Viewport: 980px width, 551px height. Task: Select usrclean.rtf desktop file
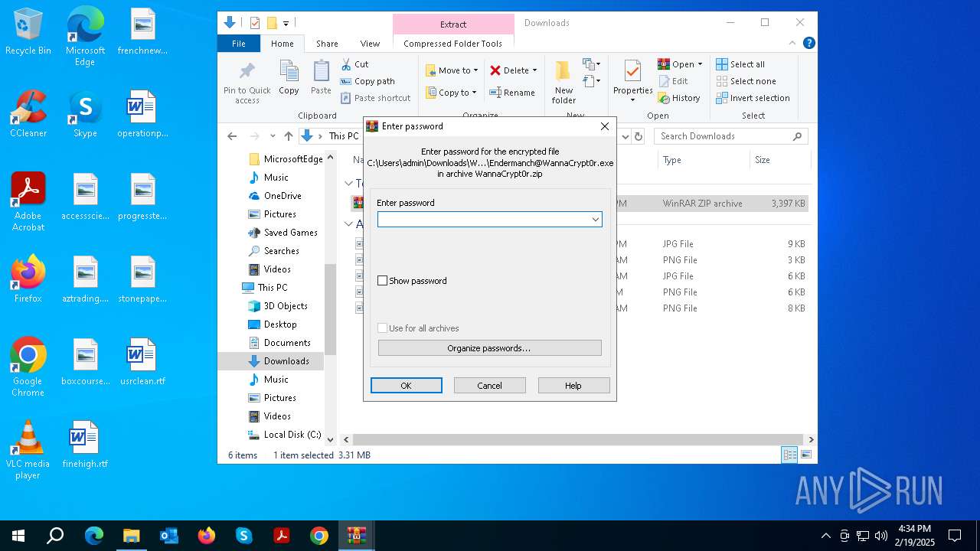coord(142,362)
